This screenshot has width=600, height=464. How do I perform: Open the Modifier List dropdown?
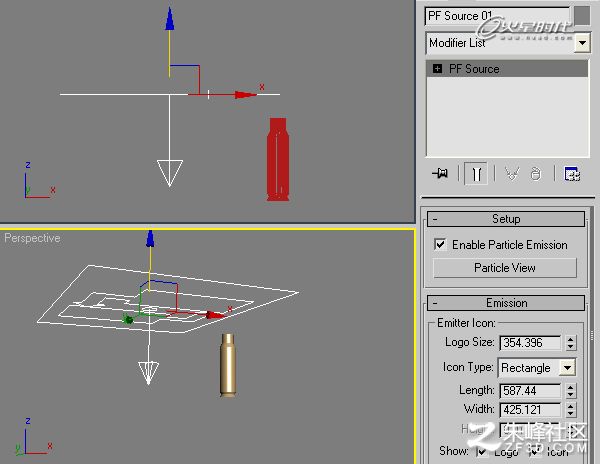(x=582, y=43)
